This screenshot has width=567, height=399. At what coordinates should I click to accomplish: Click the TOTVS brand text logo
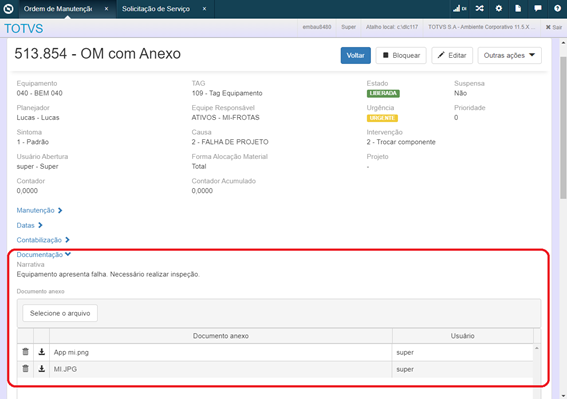(x=24, y=29)
